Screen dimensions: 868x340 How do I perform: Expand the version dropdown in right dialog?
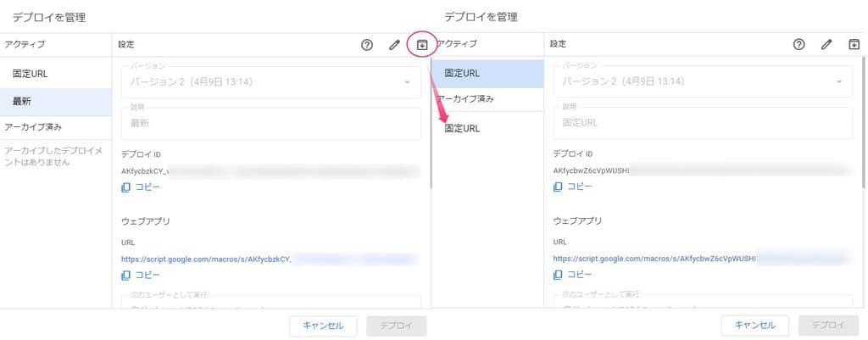click(x=838, y=82)
